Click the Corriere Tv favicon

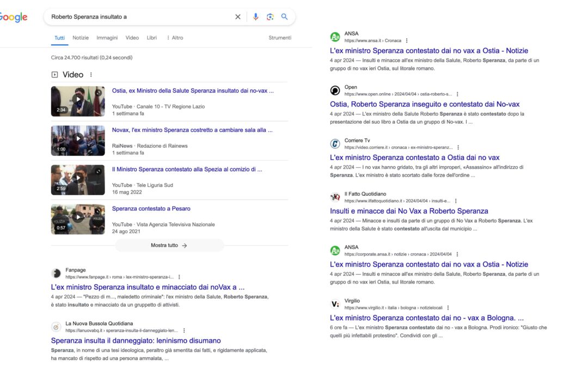[x=335, y=144]
